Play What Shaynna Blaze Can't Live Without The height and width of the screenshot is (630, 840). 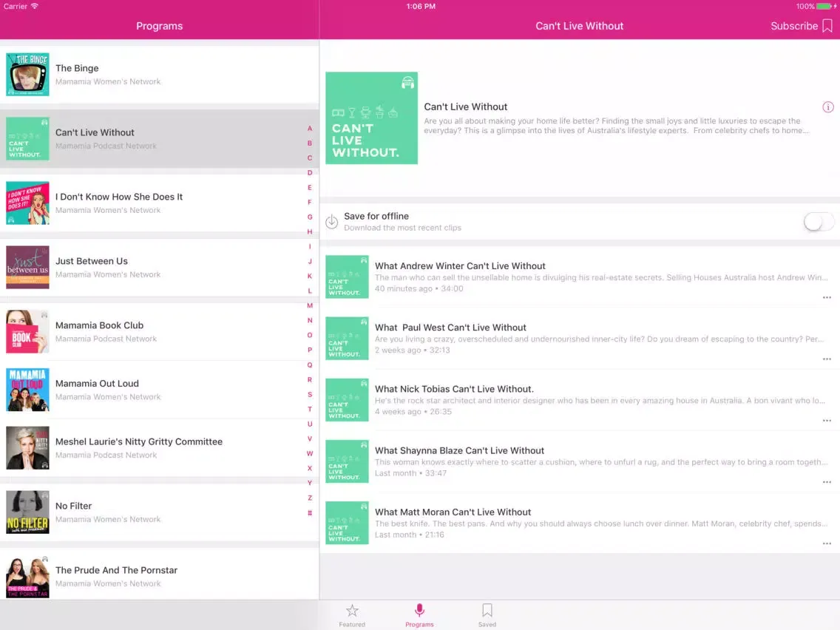pyautogui.click(x=460, y=450)
